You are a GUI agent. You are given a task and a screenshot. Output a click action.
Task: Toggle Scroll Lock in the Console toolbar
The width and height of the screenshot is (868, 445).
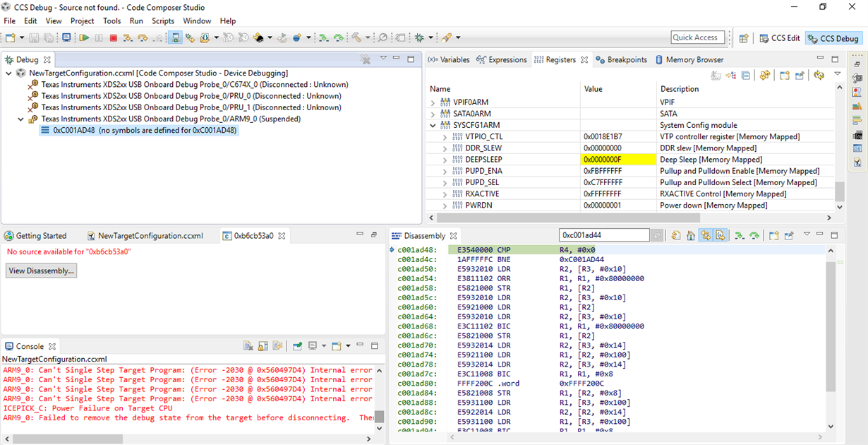263,346
